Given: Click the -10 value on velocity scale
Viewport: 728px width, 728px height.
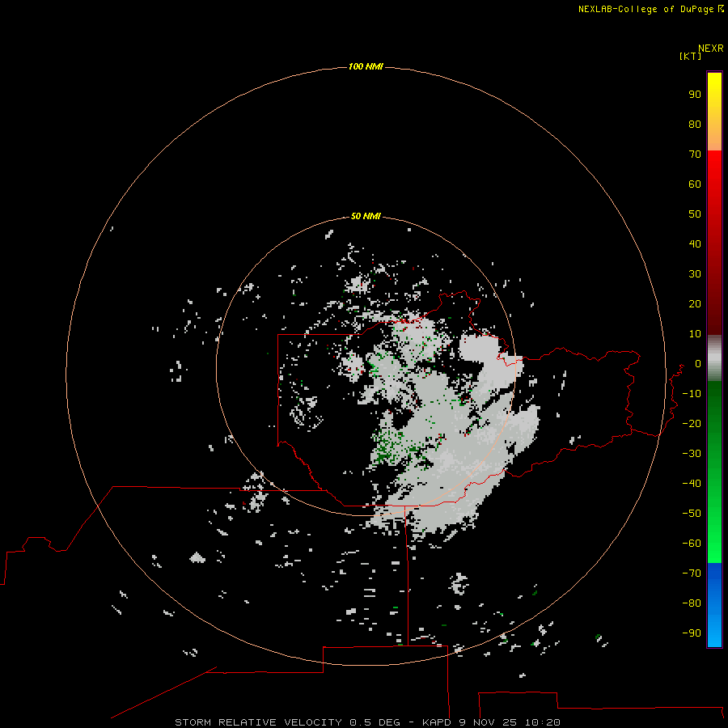Looking at the screenshot, I should tap(692, 394).
